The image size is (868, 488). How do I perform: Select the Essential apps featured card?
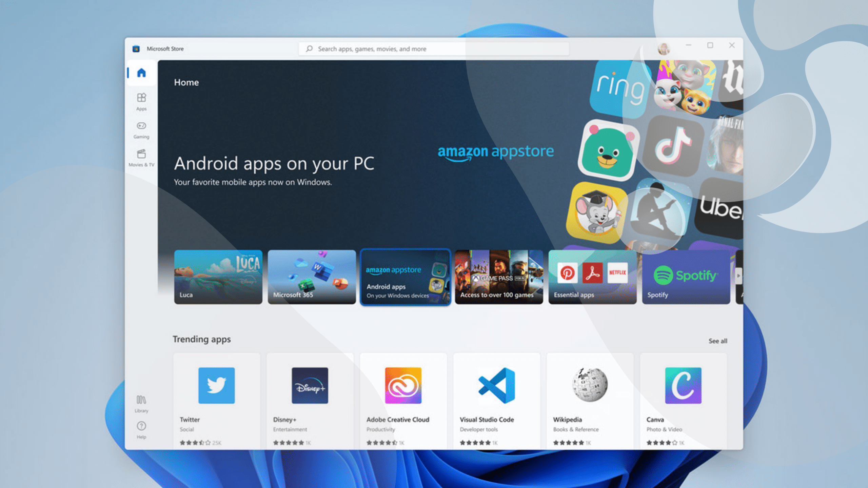(592, 277)
